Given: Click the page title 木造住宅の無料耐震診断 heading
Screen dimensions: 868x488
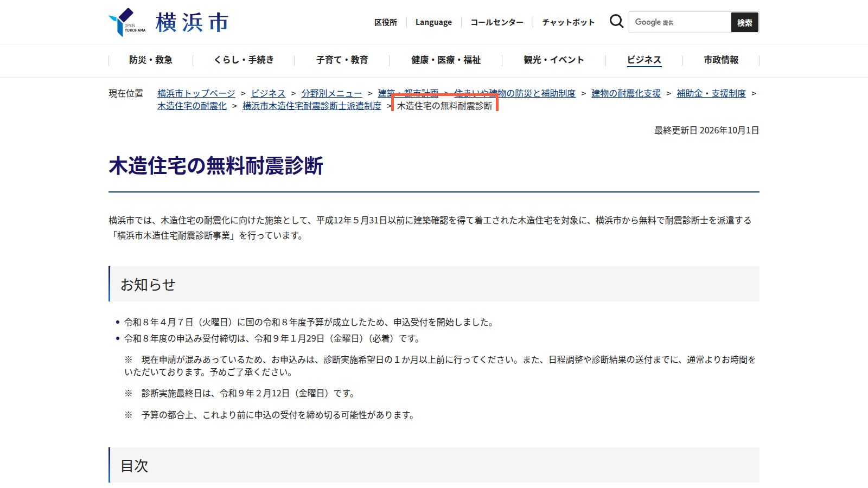Looking at the screenshot, I should (x=216, y=166).
